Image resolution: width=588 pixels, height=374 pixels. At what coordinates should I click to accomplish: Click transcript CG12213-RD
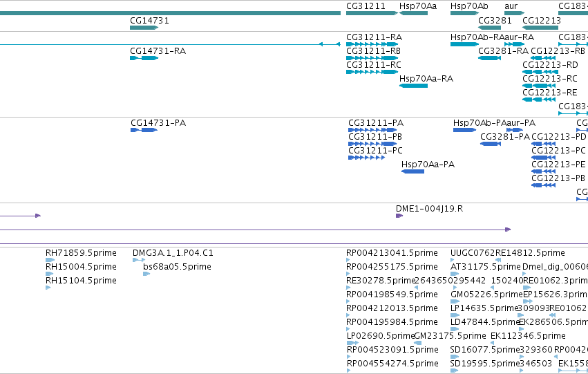[539, 72]
